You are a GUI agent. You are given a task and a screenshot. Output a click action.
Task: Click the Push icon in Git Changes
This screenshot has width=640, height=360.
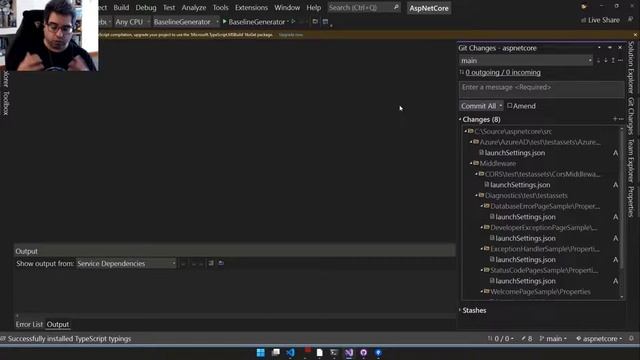(x=613, y=60)
